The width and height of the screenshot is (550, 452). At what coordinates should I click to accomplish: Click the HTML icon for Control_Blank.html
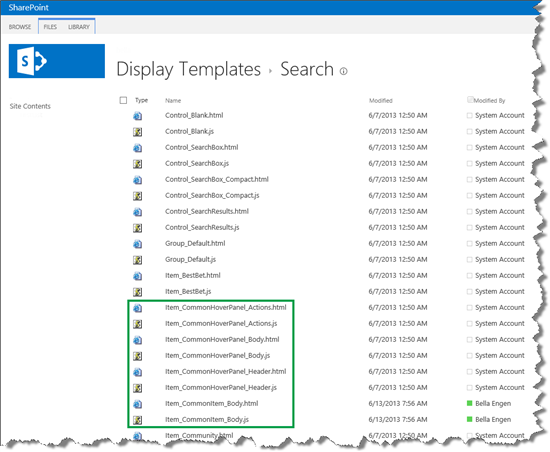click(x=138, y=116)
